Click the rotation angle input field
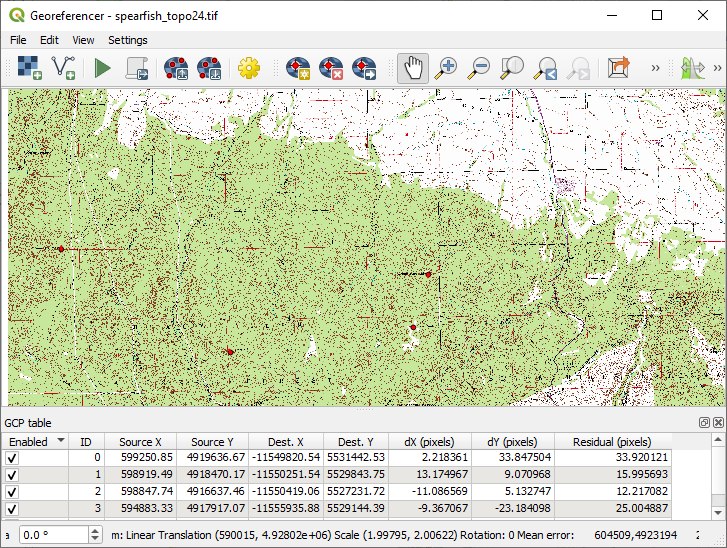Image resolution: width=727 pixels, height=548 pixels. tap(51, 536)
